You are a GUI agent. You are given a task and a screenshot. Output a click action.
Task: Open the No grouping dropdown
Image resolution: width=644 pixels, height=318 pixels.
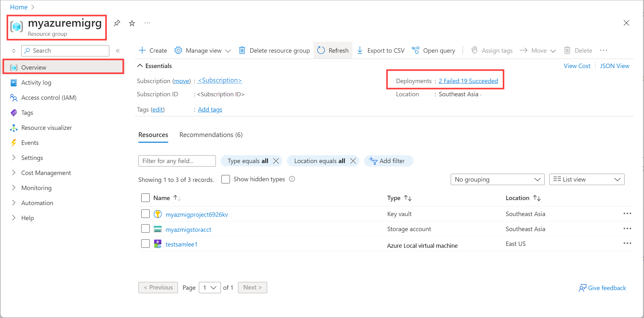click(497, 179)
